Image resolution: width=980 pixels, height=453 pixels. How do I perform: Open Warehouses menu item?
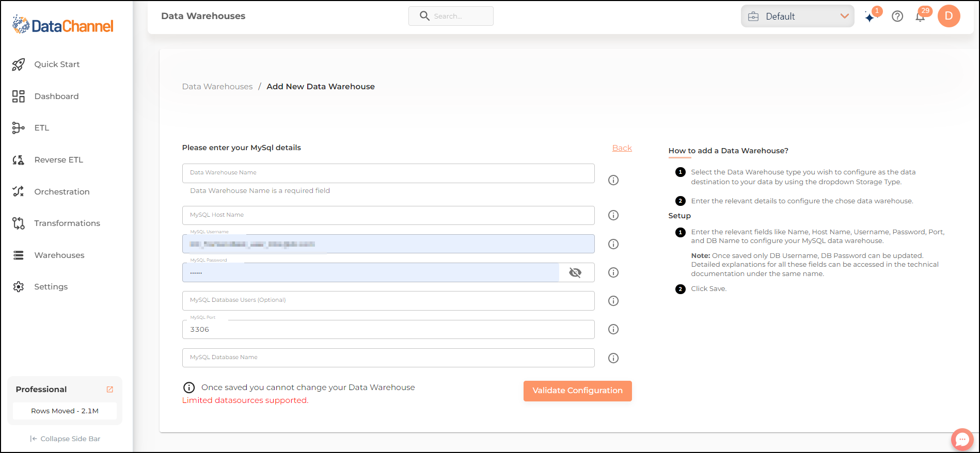coord(59,255)
